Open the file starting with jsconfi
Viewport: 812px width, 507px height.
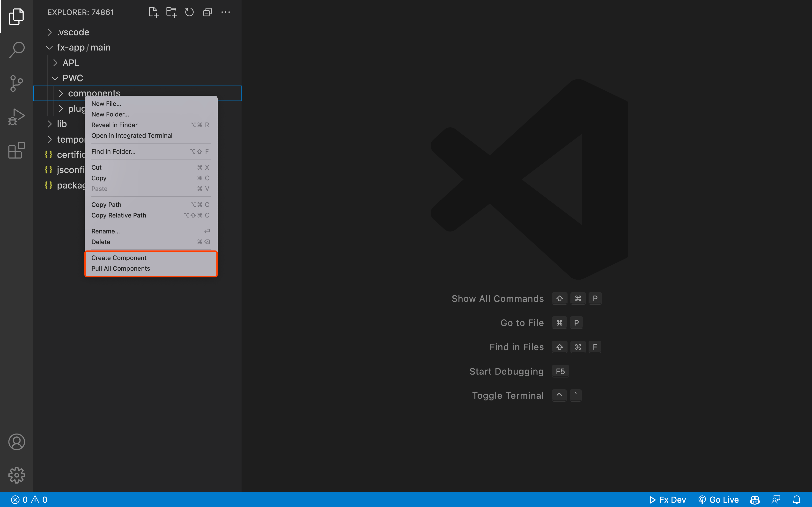59,170
